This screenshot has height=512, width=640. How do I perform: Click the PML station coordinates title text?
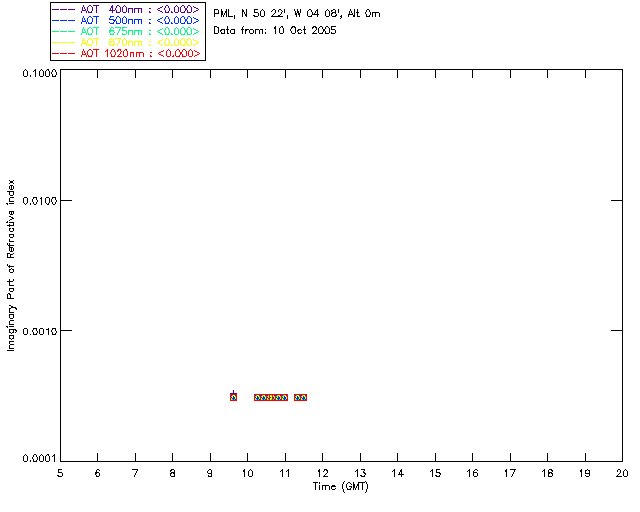tap(297, 13)
